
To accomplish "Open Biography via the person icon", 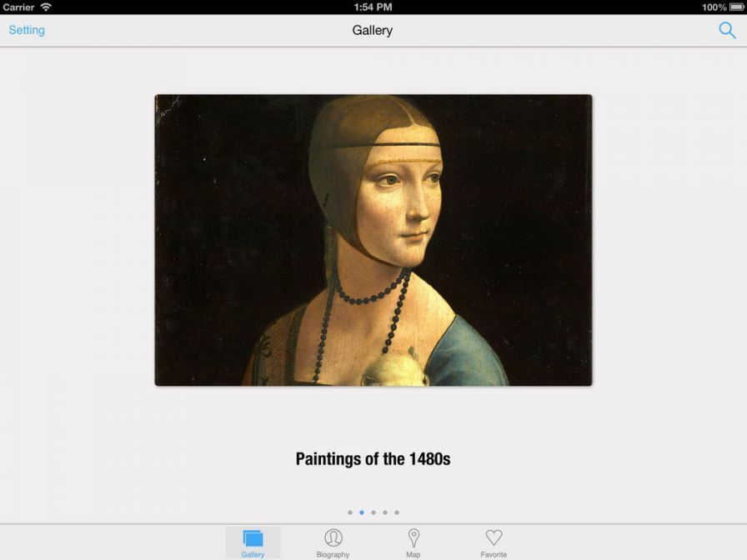I will coord(333,538).
